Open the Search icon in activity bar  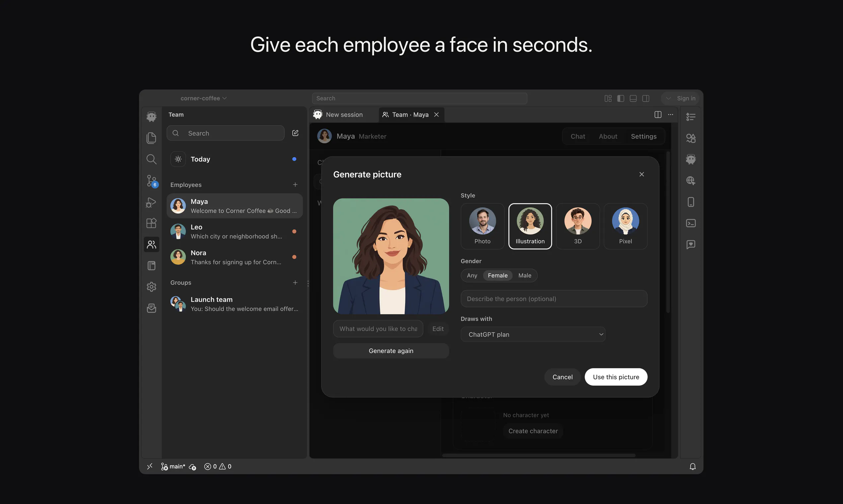(x=151, y=159)
